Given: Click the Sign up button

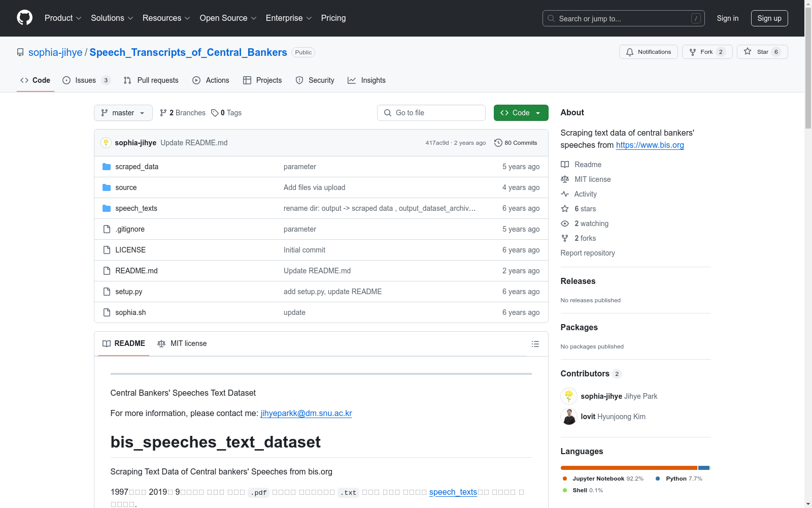Looking at the screenshot, I should tap(769, 18).
